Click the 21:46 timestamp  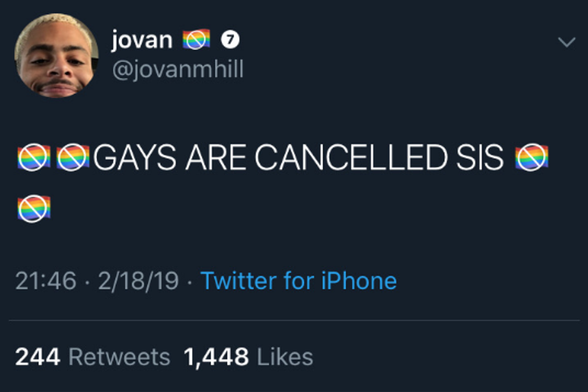click(46, 281)
